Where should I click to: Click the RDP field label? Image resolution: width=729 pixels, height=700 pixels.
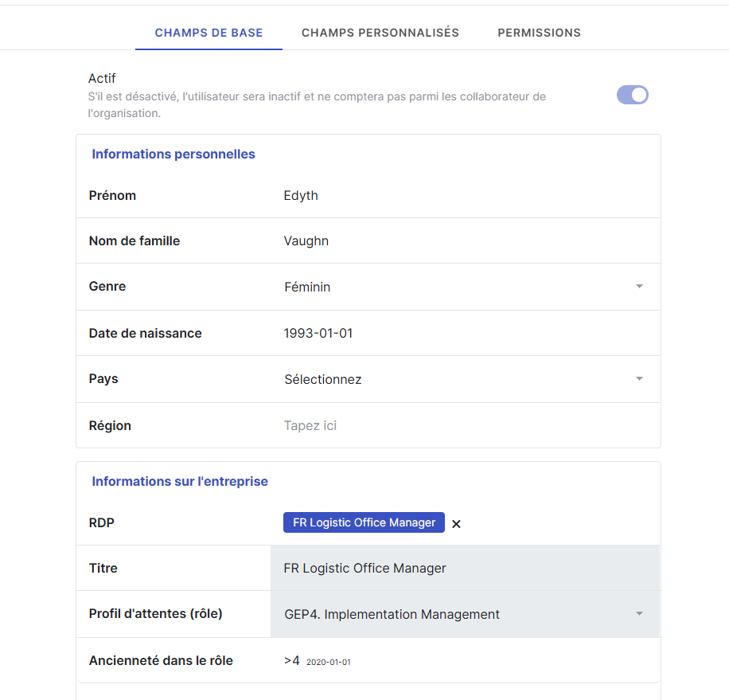(x=102, y=522)
